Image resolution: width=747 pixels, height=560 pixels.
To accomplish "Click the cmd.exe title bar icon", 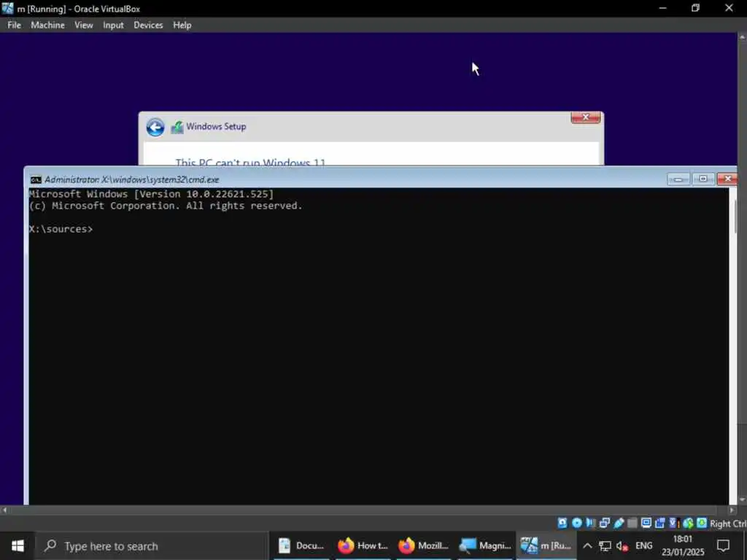I will click(x=36, y=179).
